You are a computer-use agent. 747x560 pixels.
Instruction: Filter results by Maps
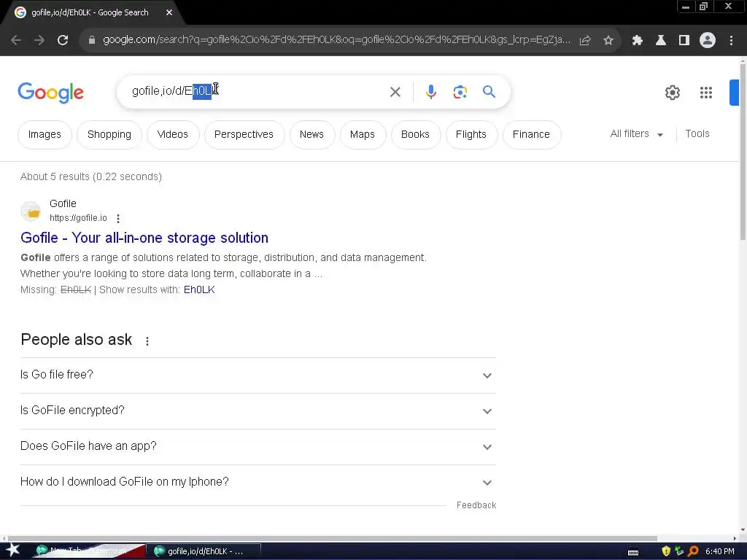(x=363, y=135)
